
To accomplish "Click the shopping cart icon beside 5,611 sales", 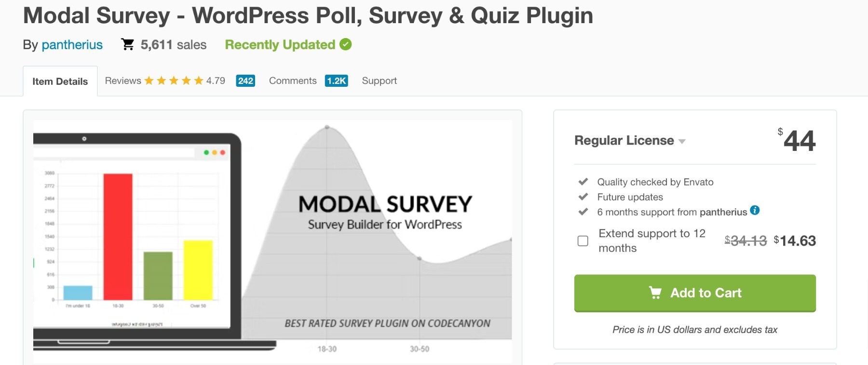I will (128, 44).
